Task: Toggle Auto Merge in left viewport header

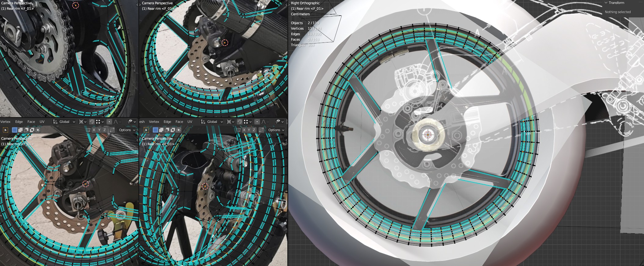Action: pos(112,130)
